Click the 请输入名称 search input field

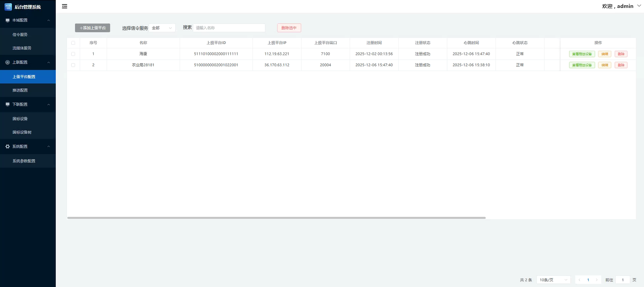(229, 28)
